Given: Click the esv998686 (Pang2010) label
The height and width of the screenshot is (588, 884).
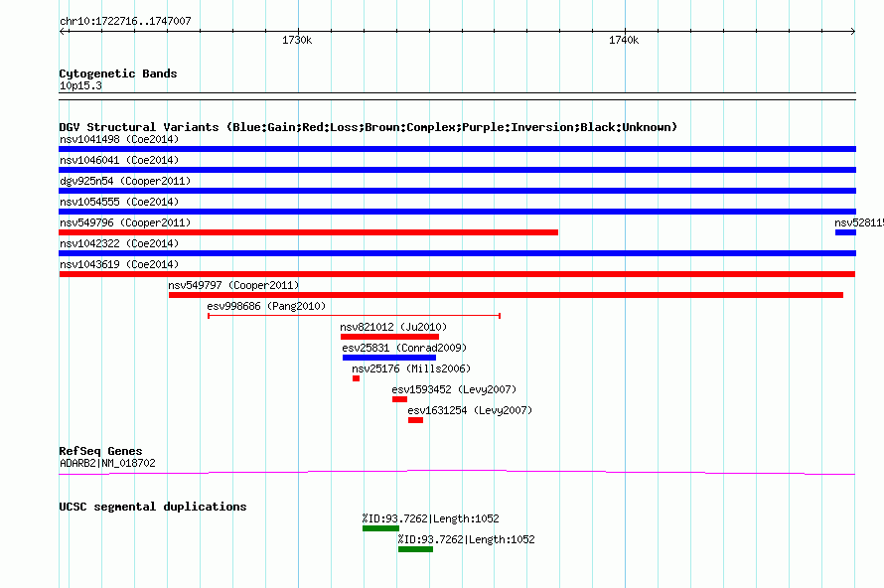Looking at the screenshot, I should pyautogui.click(x=266, y=306).
